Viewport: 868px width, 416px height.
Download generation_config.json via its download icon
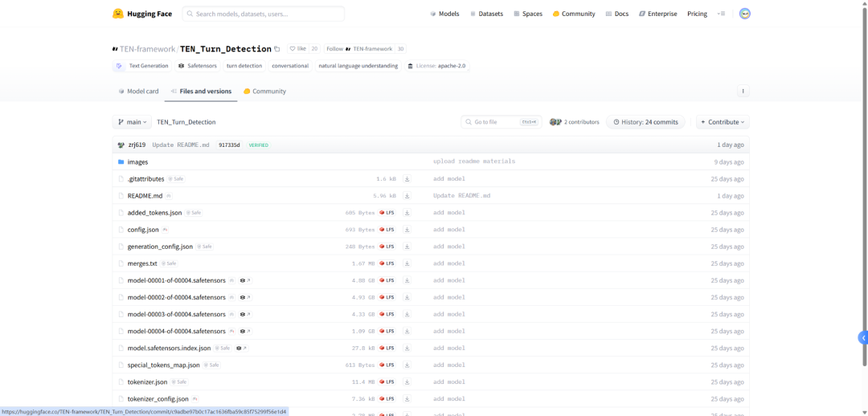tap(407, 247)
